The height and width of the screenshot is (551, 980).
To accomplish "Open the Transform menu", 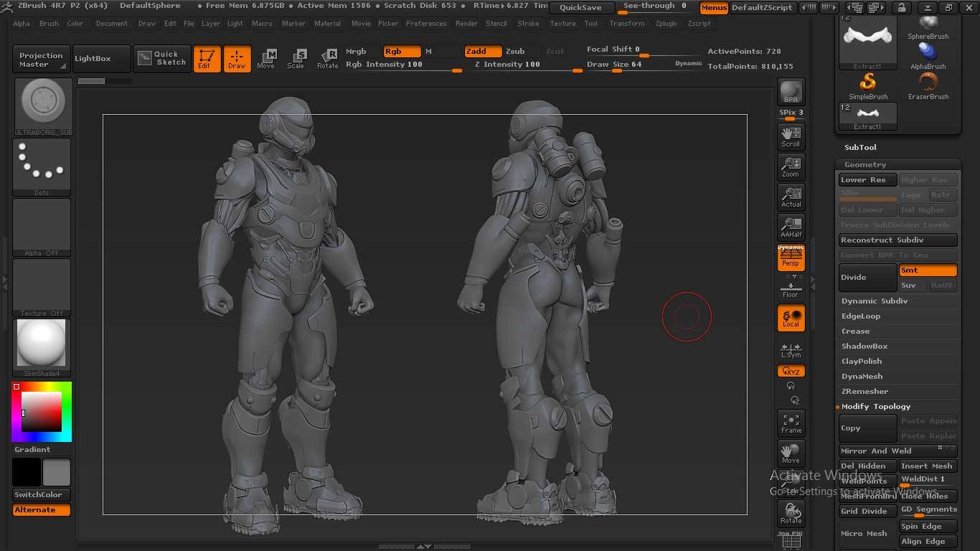I will coord(627,24).
